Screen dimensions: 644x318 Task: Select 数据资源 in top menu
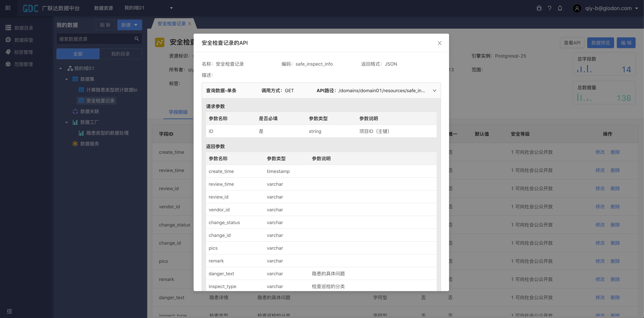point(103,8)
